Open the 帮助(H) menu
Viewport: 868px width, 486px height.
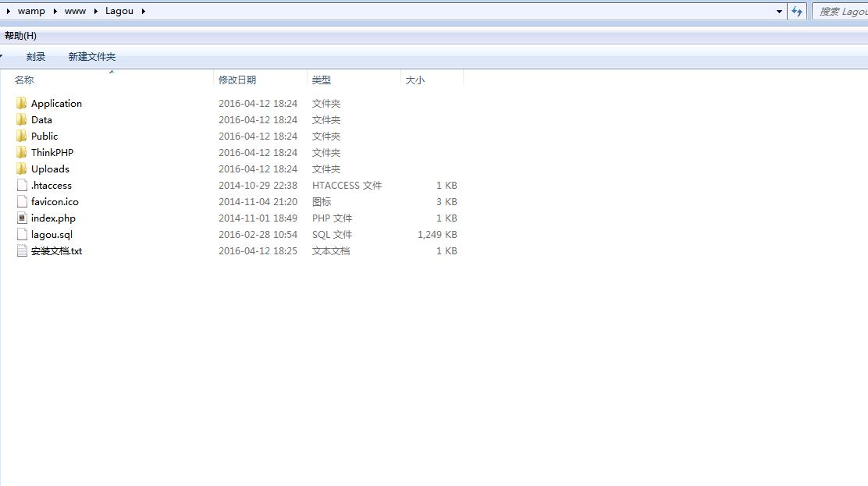[20, 36]
